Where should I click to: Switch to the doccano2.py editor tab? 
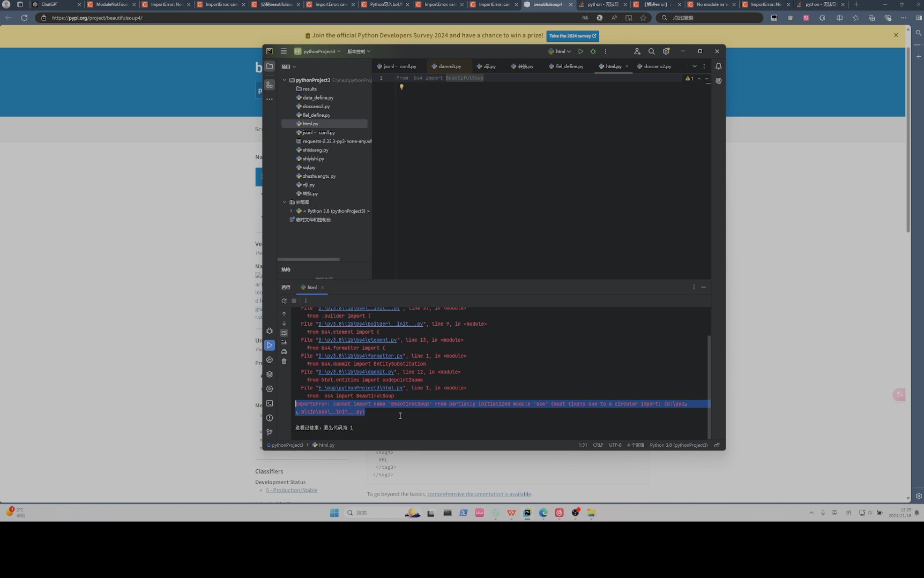coord(657,66)
